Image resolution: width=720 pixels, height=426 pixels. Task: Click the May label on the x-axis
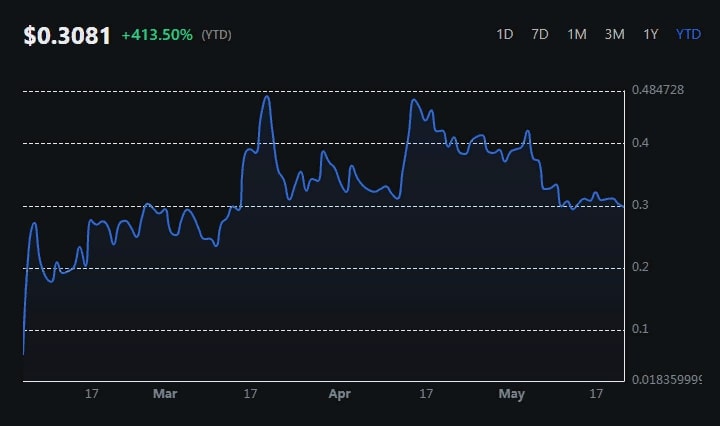pyautogui.click(x=511, y=395)
